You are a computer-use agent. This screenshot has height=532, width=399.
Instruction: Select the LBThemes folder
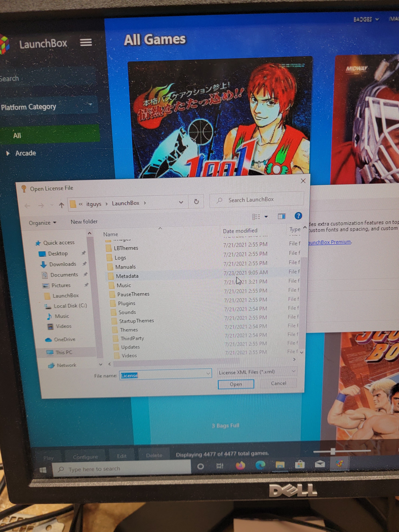pyautogui.click(x=126, y=248)
